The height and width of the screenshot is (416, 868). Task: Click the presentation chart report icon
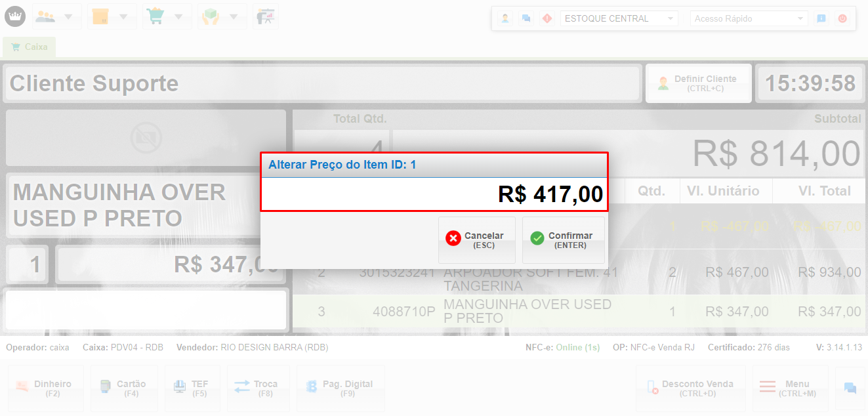266,16
